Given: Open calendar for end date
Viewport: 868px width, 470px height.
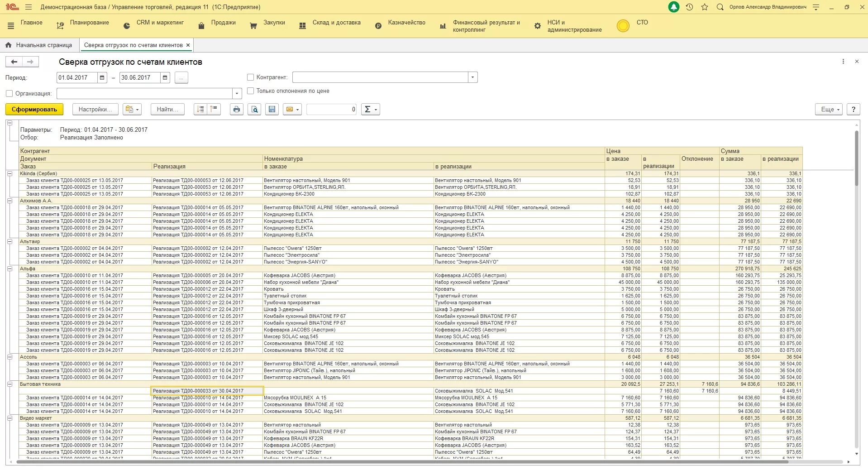Looking at the screenshot, I should pyautogui.click(x=165, y=77).
